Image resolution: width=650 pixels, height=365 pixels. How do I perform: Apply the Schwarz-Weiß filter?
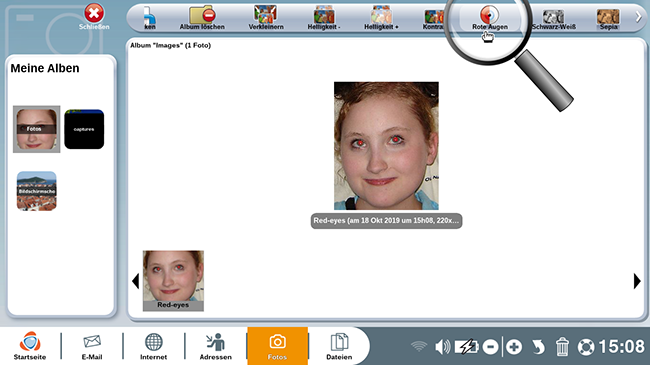coord(554,19)
